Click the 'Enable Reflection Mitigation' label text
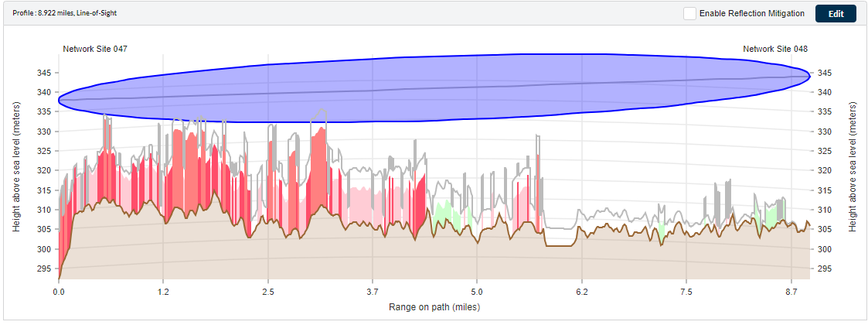This screenshot has height=325, width=868. point(751,14)
